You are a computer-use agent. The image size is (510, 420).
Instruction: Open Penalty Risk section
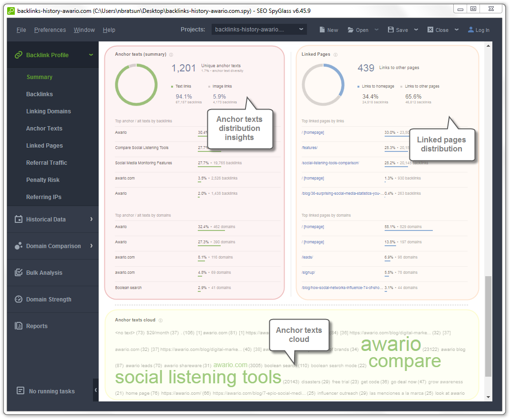[43, 180]
